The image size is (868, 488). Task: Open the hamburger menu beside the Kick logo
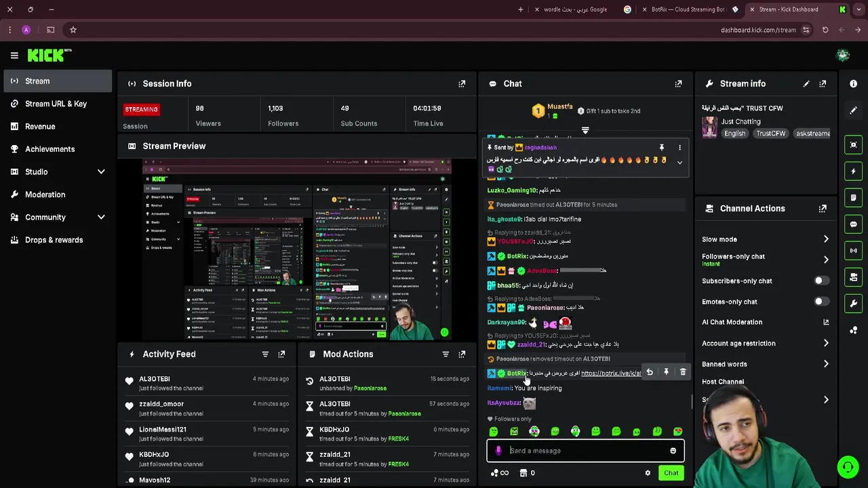click(14, 56)
